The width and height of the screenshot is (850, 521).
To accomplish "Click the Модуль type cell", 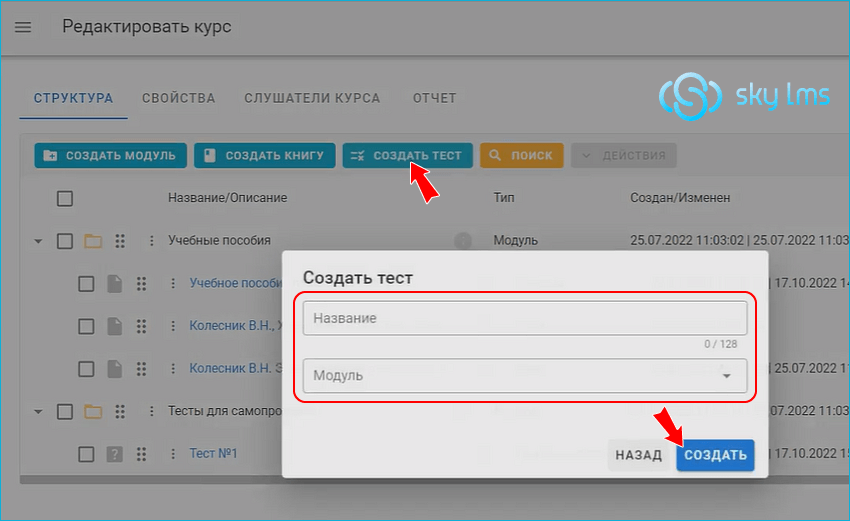I will [515, 241].
